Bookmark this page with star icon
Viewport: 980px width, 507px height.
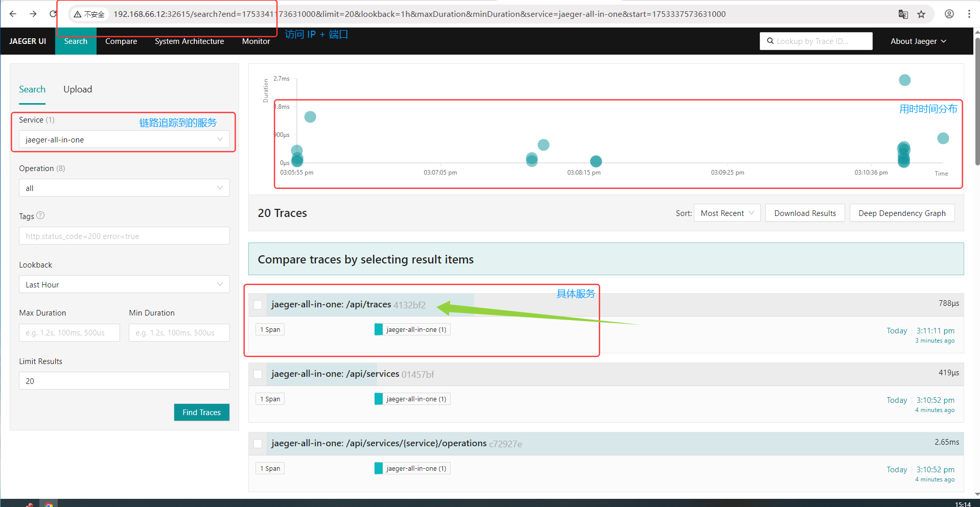tap(921, 14)
